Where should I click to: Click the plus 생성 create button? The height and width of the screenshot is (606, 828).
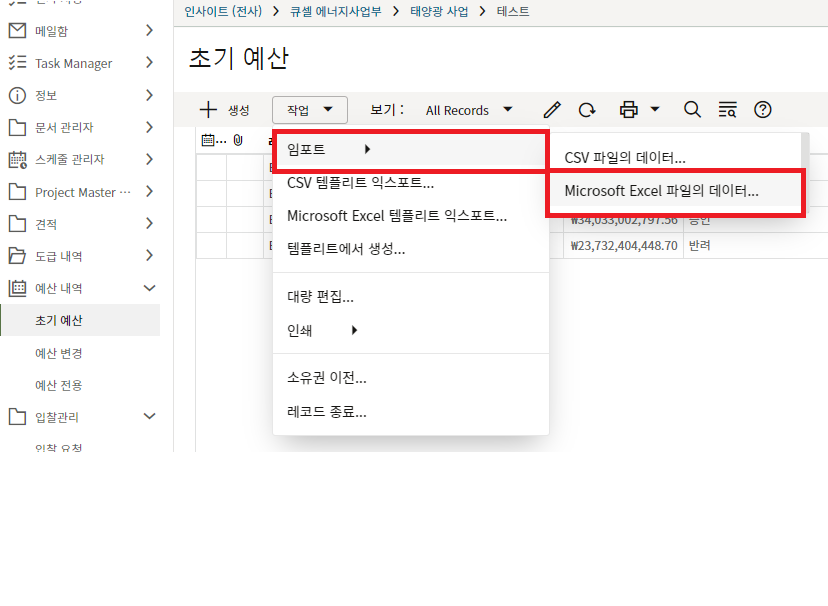(224, 110)
